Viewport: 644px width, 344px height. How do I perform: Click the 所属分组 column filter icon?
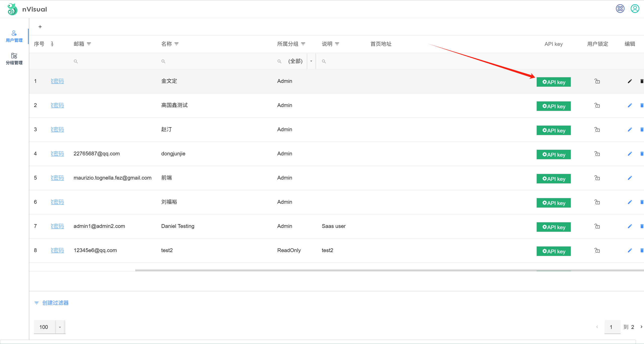point(303,44)
